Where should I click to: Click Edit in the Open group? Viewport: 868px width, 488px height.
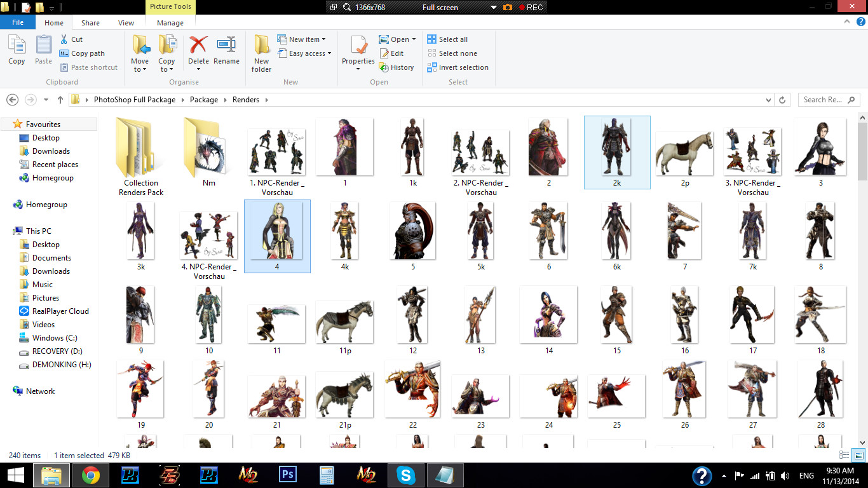[391, 53]
